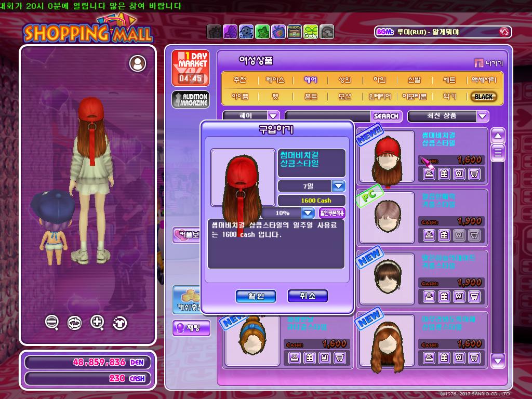This screenshot has height=399, width=532.
Task: Wish-list the short dark headband hair item
Action: click(459, 297)
